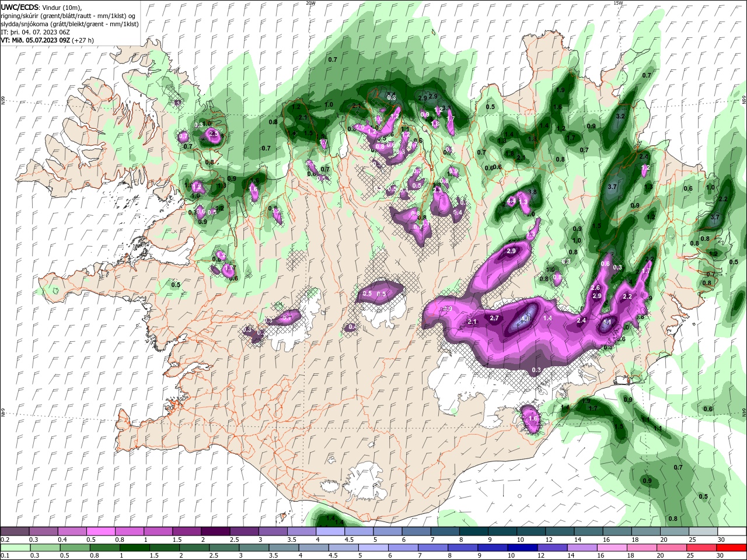747x560 pixels.
Task: Click upper legend swatch between 3 and 3.5
Action: (x=273, y=531)
